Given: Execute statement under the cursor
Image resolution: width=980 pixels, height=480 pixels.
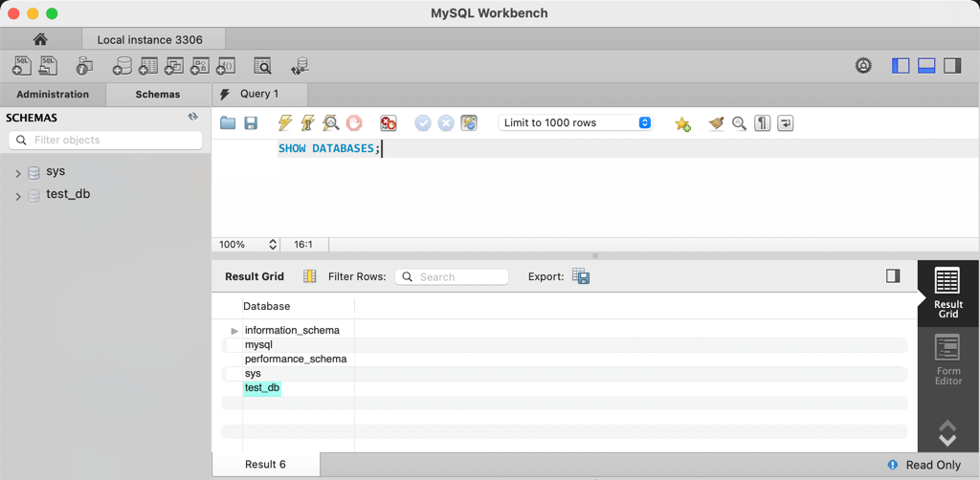Looking at the screenshot, I should pyautogui.click(x=307, y=123).
